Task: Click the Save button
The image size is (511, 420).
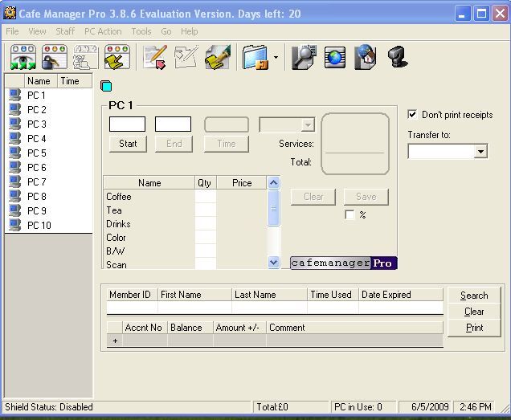Action: 366,197
